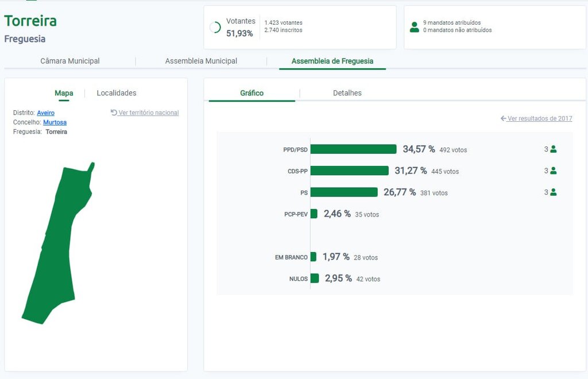This screenshot has height=379, width=588.
Task: Select the Assembleia de Freguesia tab
Action: (x=332, y=61)
